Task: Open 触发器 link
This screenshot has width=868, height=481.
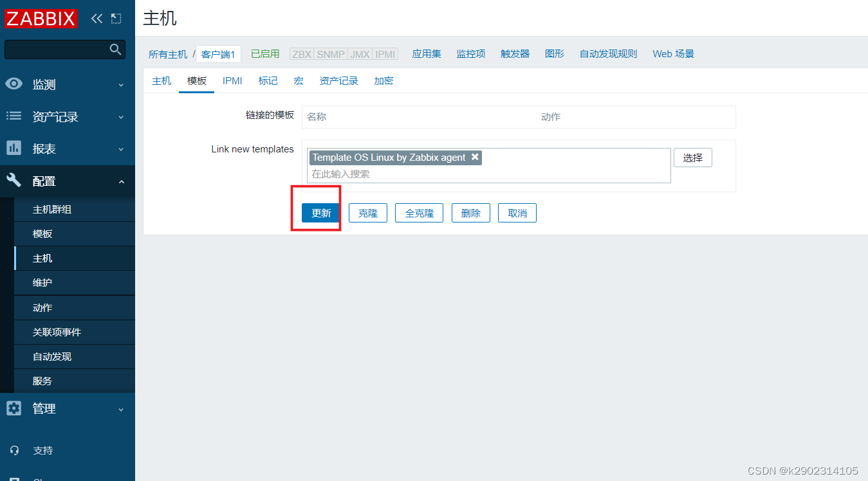Action: tap(515, 54)
